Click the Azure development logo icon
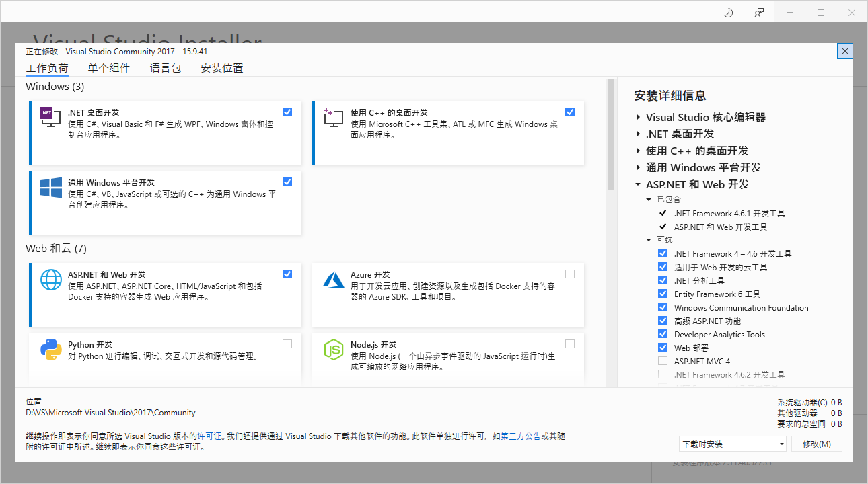Image resolution: width=868 pixels, height=484 pixels. (x=334, y=280)
